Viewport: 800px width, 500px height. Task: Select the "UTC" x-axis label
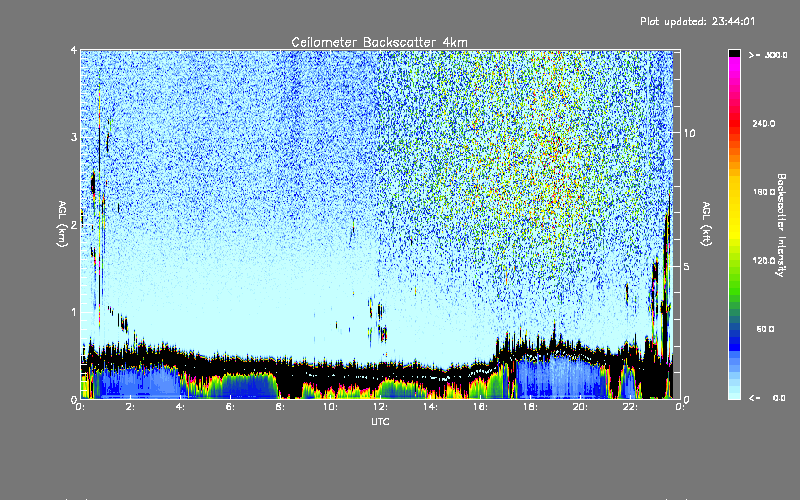point(380,421)
